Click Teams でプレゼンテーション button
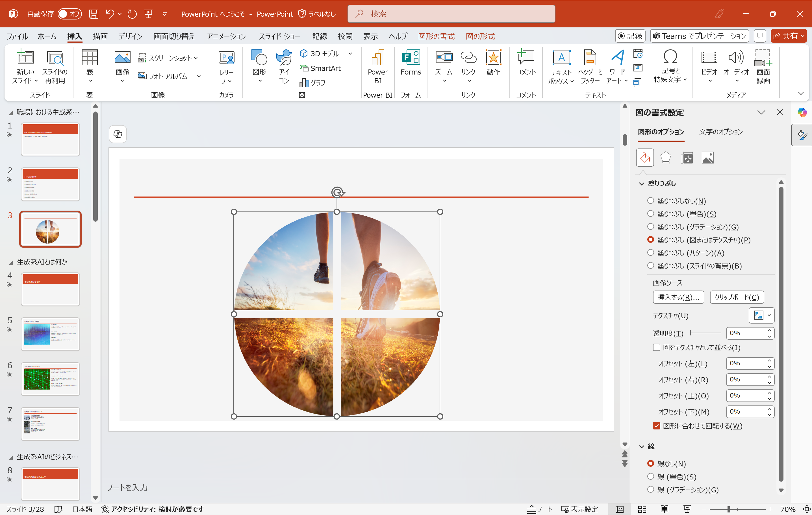This screenshot has width=812, height=515. pos(699,36)
